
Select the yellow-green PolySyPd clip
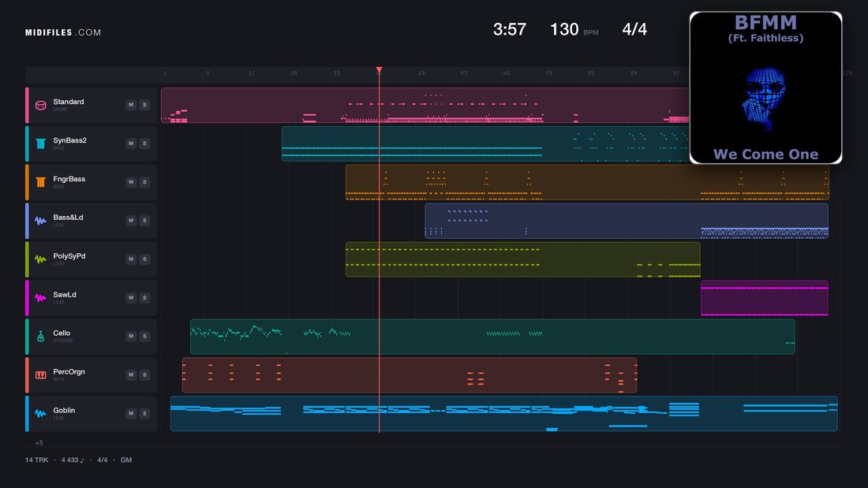(523, 259)
